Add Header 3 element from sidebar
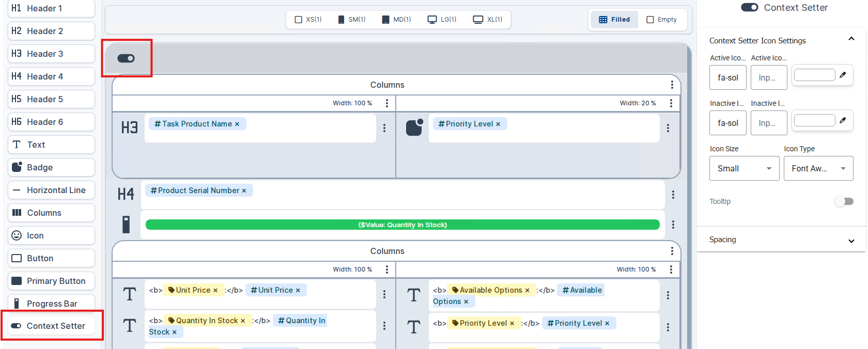Viewport: 868px width, 349px height. [51, 54]
